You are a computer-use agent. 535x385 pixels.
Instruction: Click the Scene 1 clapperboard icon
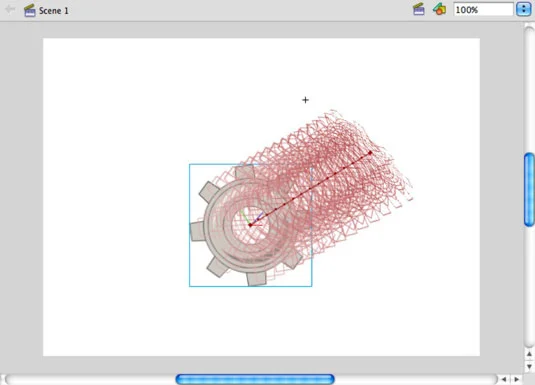coord(30,10)
